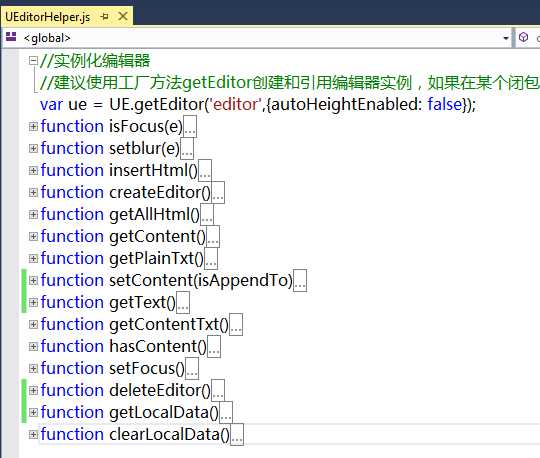Click the ellipsis box after getContent()
The height and width of the screenshot is (458, 540).
[213, 237]
